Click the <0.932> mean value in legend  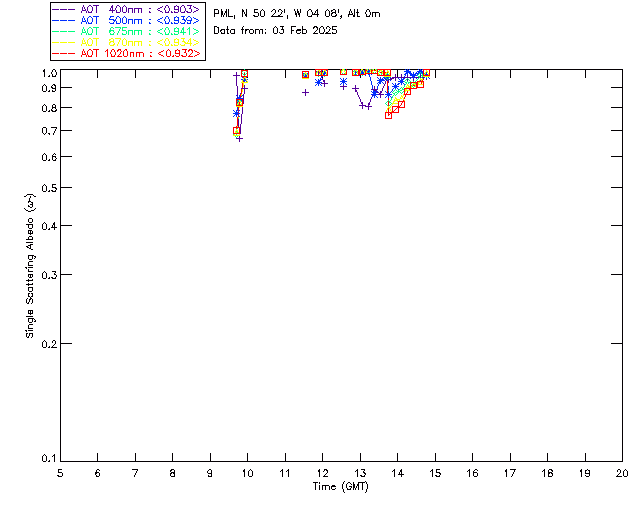click(179, 53)
